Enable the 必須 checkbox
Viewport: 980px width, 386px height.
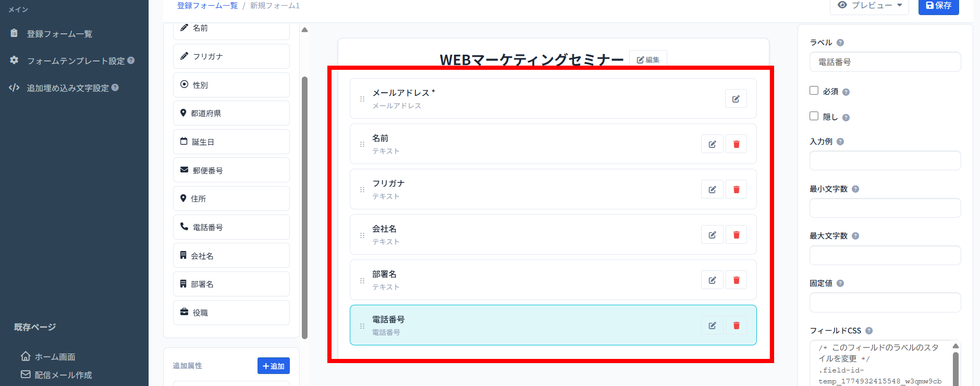[814, 91]
